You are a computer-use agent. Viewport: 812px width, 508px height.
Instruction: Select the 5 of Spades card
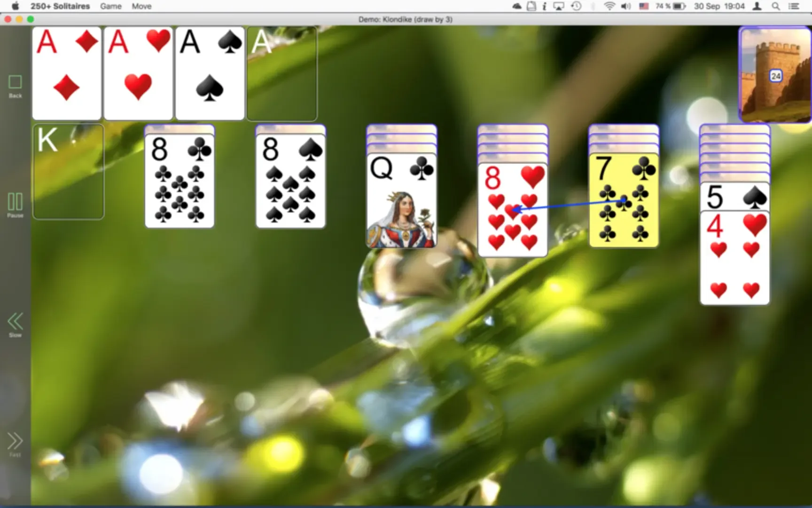coord(734,197)
